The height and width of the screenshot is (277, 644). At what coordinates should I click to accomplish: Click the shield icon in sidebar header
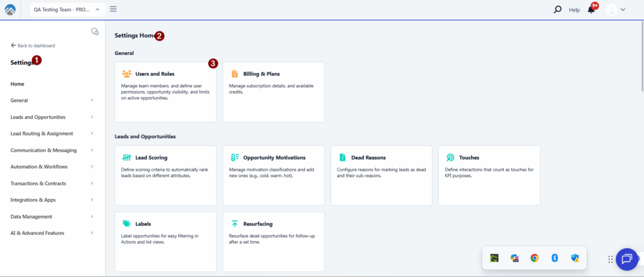pos(95,31)
